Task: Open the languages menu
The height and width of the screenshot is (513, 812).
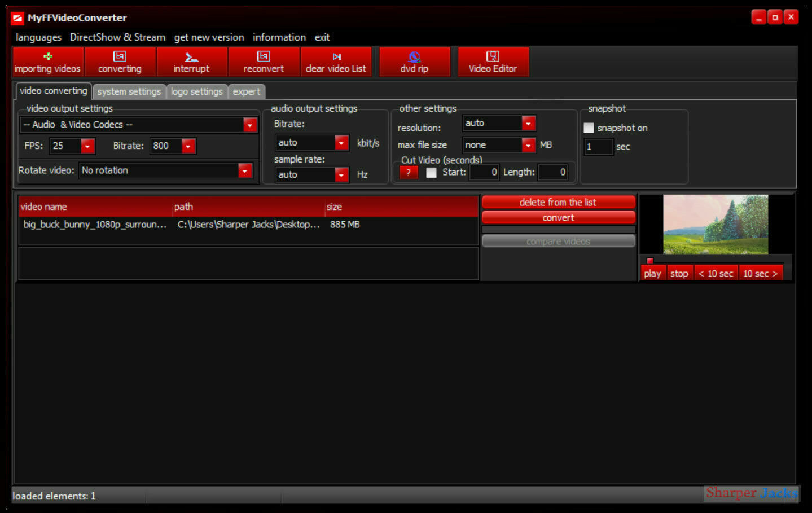Action: tap(38, 37)
